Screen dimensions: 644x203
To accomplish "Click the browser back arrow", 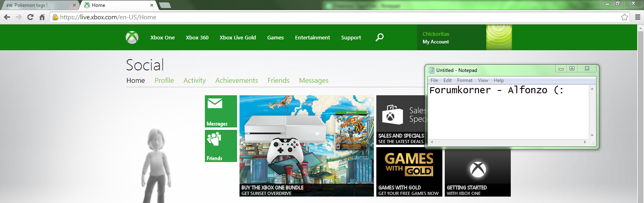I will pyautogui.click(x=7, y=17).
